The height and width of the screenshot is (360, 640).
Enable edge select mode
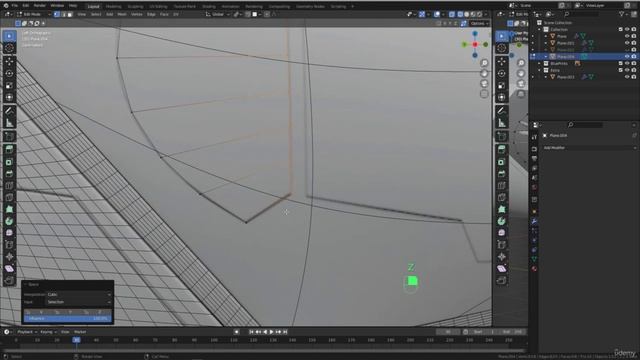pyautogui.click(x=63, y=14)
